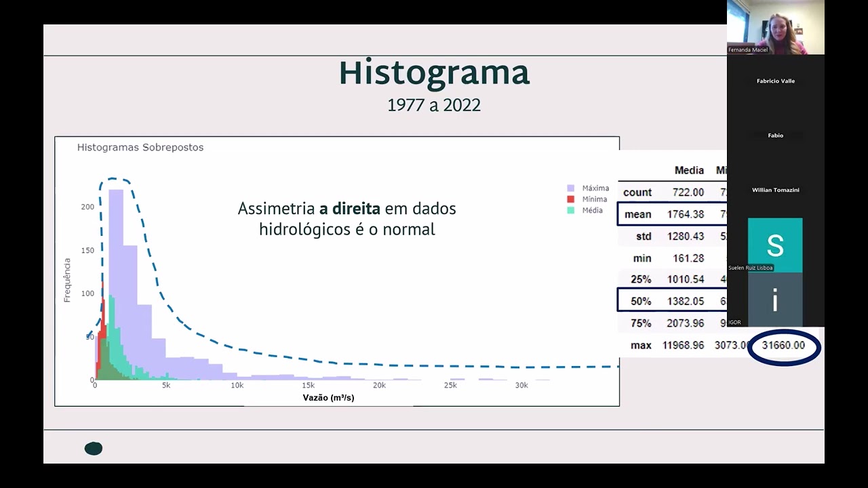Click the 75% value 2073.96
This screenshot has height=488, width=868.
pyautogui.click(x=685, y=323)
